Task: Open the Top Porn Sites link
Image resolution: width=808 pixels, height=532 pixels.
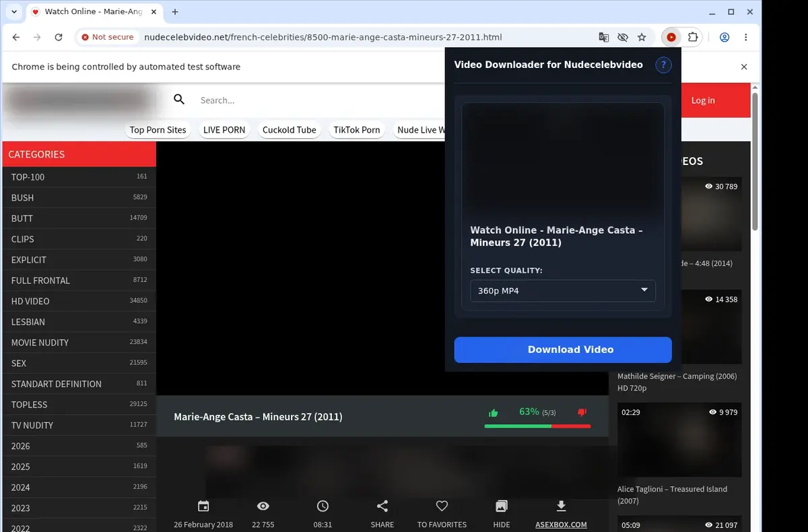Action: 158,130
